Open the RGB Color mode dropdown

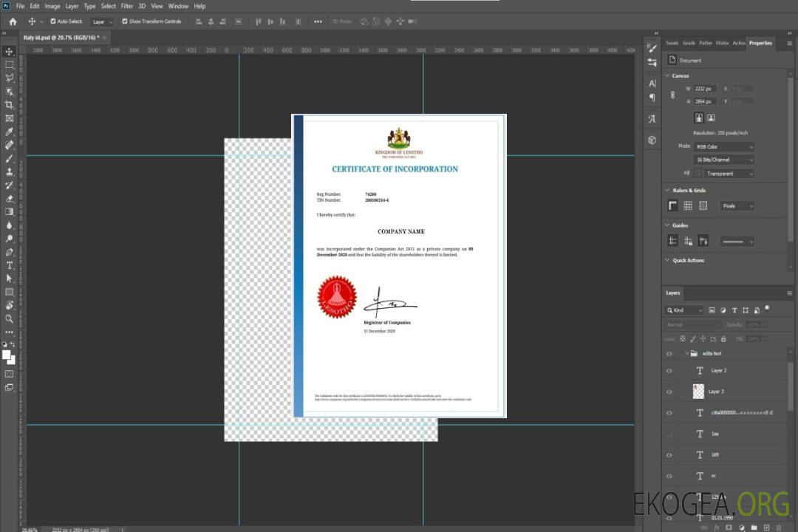point(723,146)
